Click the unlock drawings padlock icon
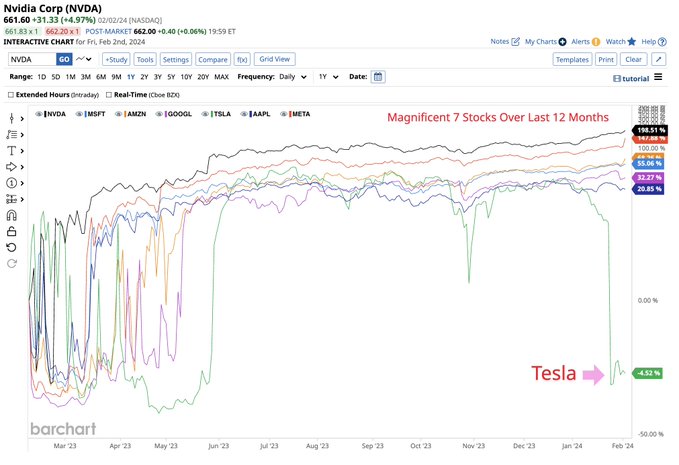The height and width of the screenshot is (465, 679). click(x=13, y=231)
